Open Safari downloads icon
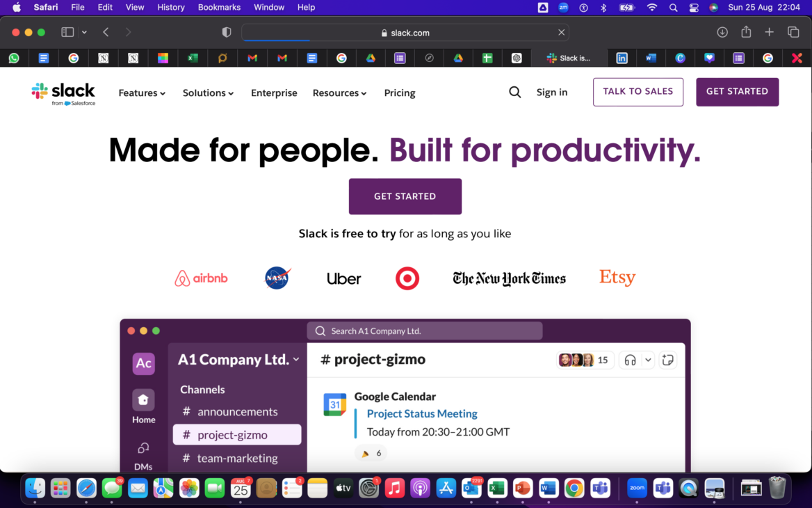This screenshot has height=508, width=812. pos(722,32)
